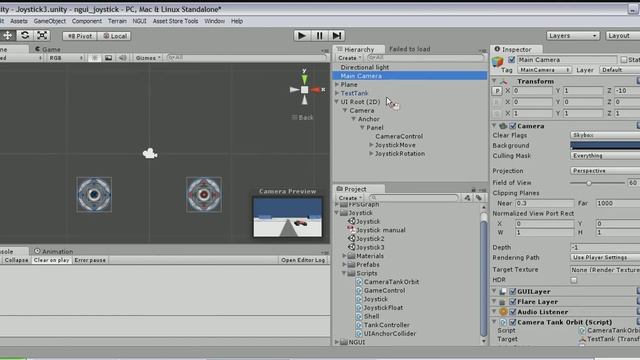This screenshot has height=360, width=640.
Task: Toggle Camera Tank Orbit script checkbox
Action: (513, 322)
